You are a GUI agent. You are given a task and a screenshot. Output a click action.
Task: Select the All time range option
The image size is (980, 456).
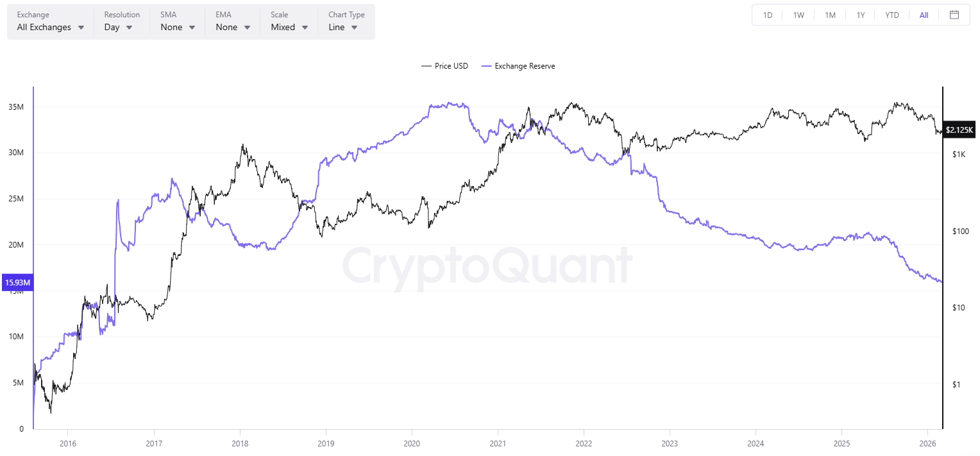pos(924,14)
